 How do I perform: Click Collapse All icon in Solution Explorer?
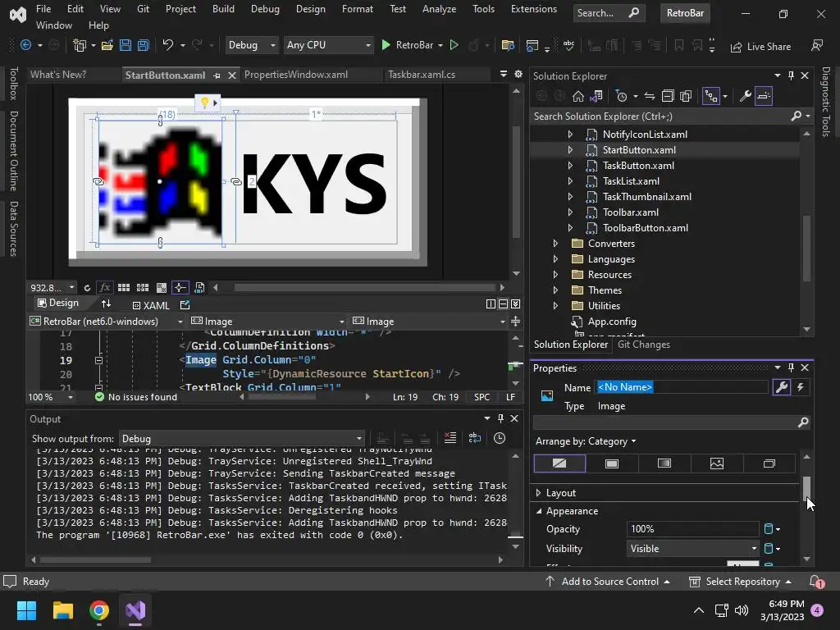pos(668,97)
